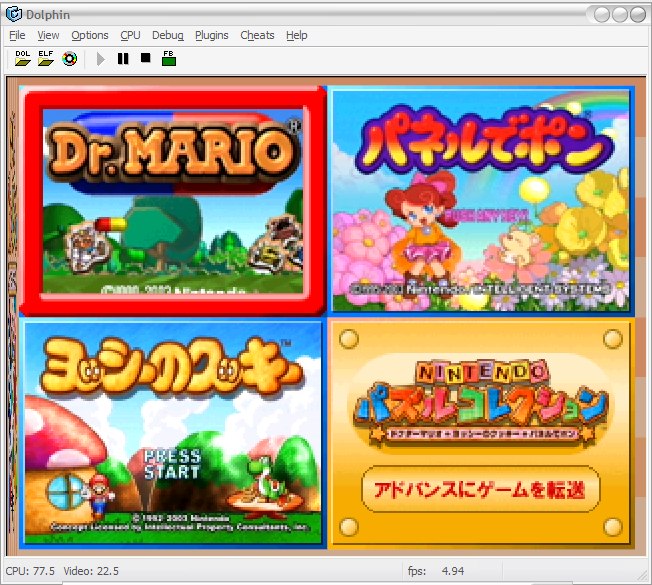Open the View menu

pos(48,35)
